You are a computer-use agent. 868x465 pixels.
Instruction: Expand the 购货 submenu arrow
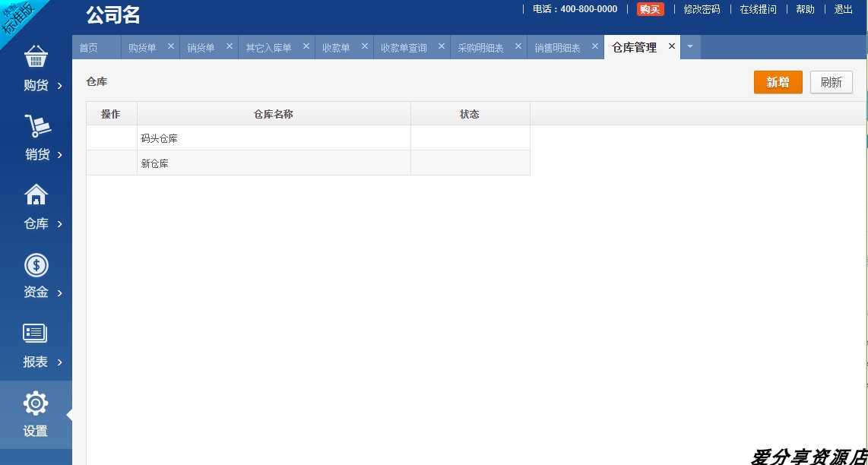[60, 86]
